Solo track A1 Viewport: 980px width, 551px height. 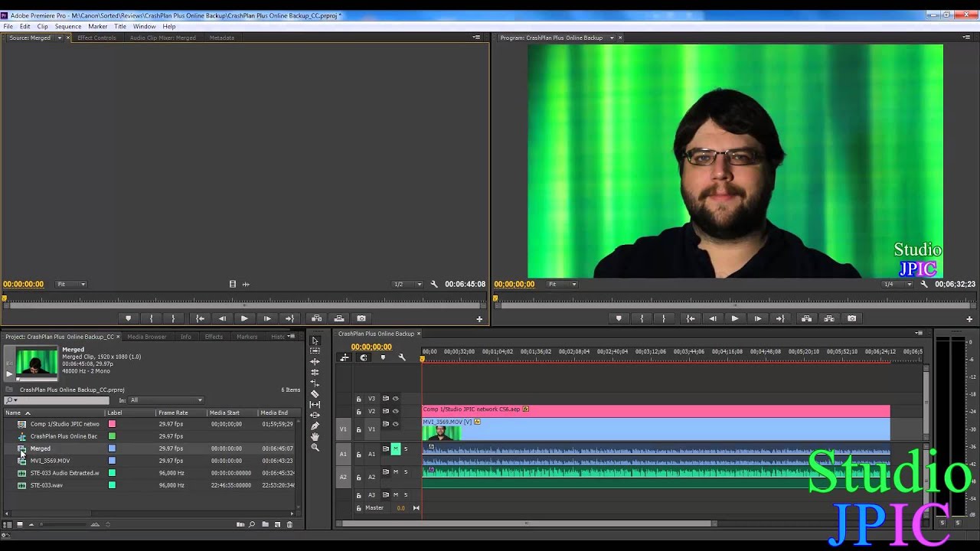click(x=406, y=449)
